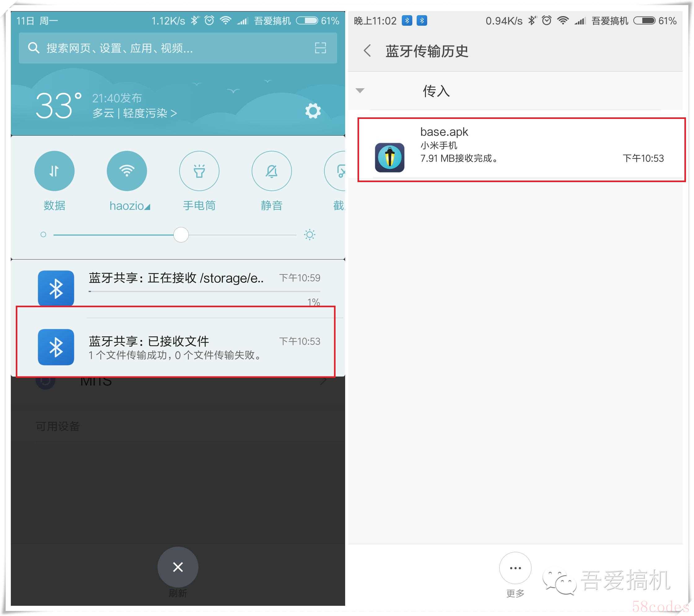Adjust the brightness slider handle

tap(181, 235)
